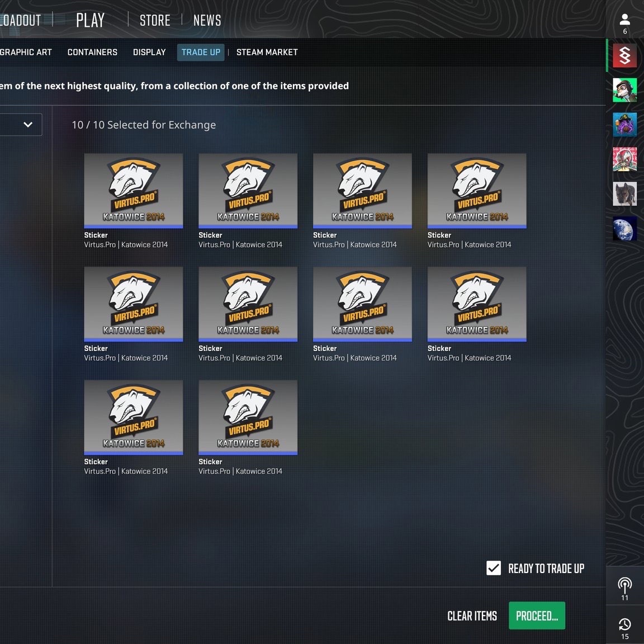Screen dimensions: 644x644
Task: Switch to the Display tab
Action: click(x=149, y=52)
